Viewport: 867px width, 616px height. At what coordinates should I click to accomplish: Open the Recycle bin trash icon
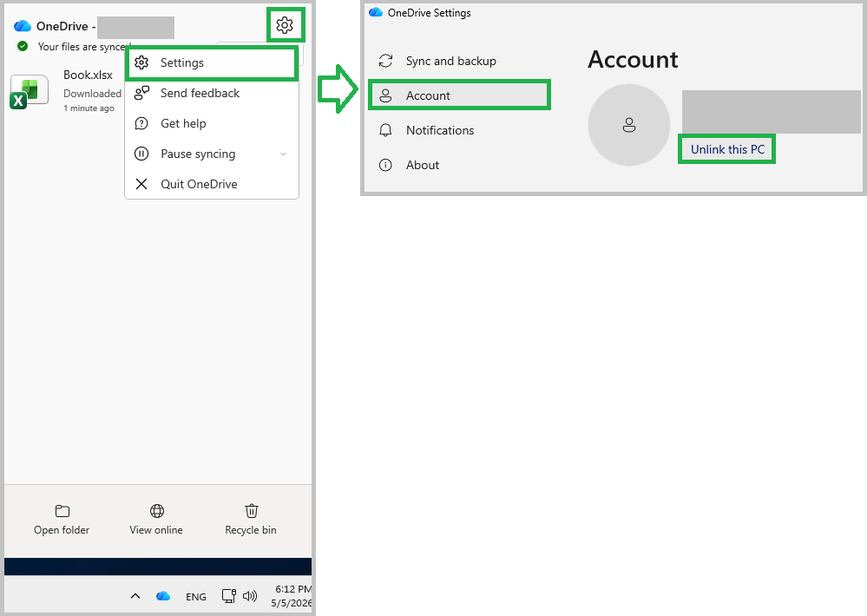pyautogui.click(x=252, y=510)
